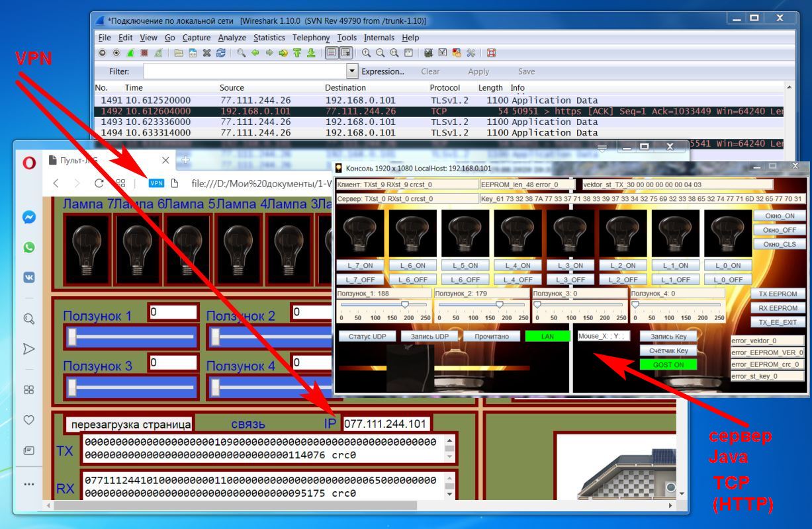Open WhatsApp in Opera sidebar

click(29, 247)
